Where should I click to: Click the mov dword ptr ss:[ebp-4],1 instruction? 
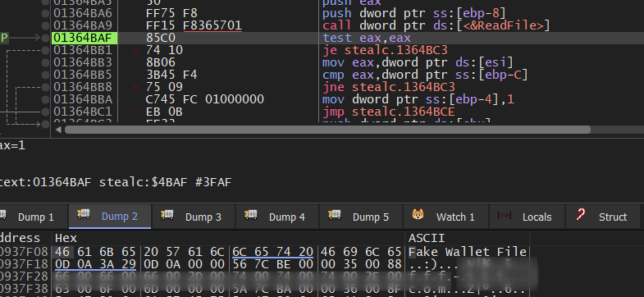pos(418,100)
